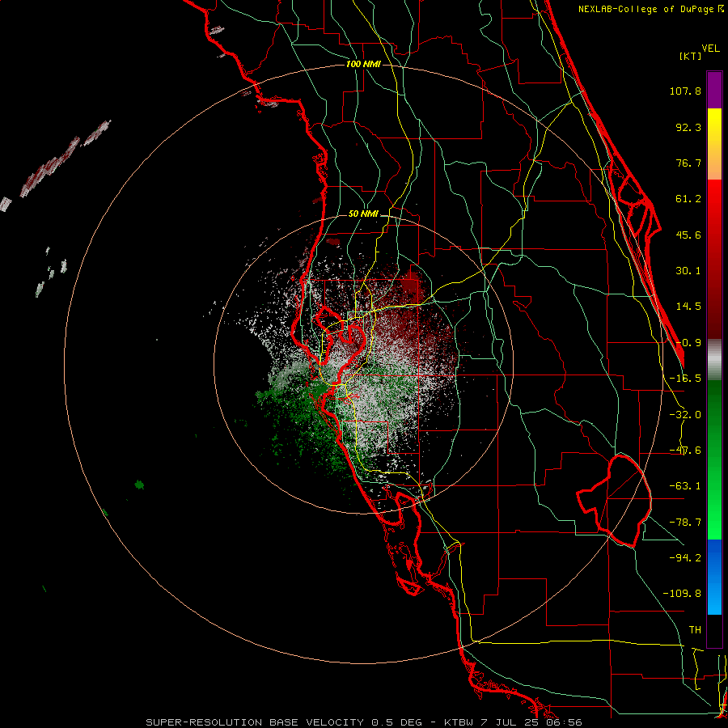Click the VEL legend title
Image resolution: width=728 pixels, height=728 pixels.
710,49
